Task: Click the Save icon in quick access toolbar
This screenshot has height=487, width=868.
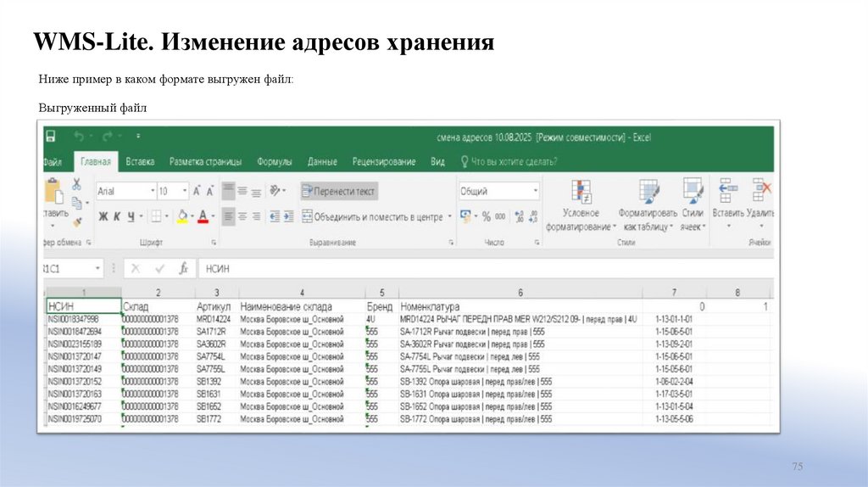Action: click(50, 137)
